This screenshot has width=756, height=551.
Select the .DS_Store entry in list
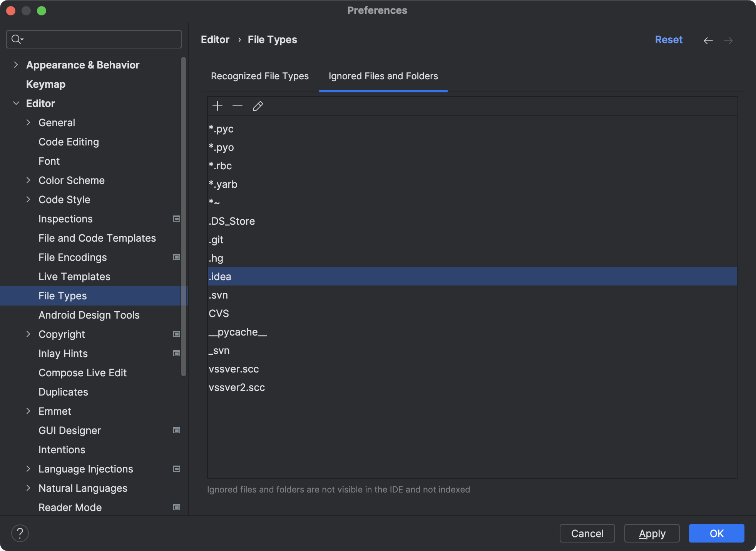pos(232,221)
